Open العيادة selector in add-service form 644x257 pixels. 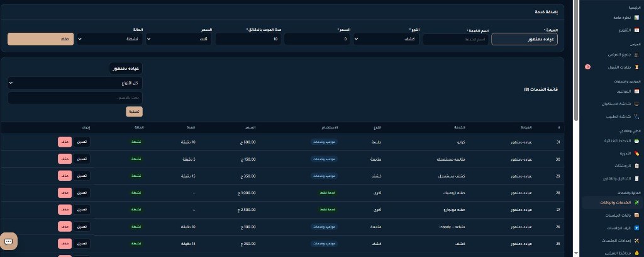(x=525, y=39)
